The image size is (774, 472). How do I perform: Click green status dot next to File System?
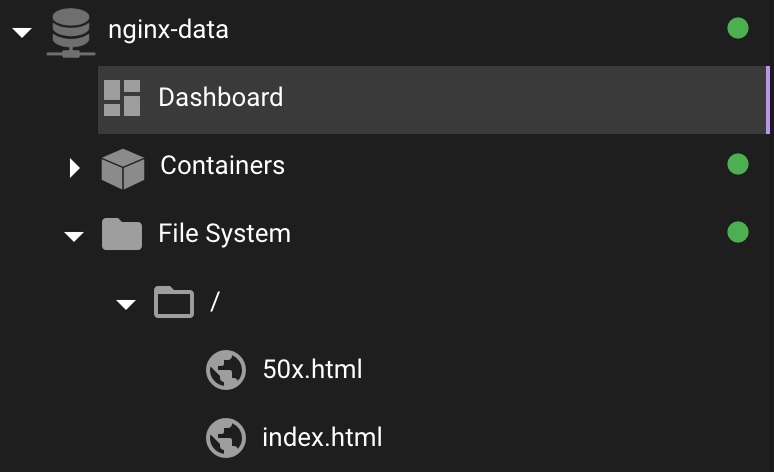pyautogui.click(x=738, y=232)
